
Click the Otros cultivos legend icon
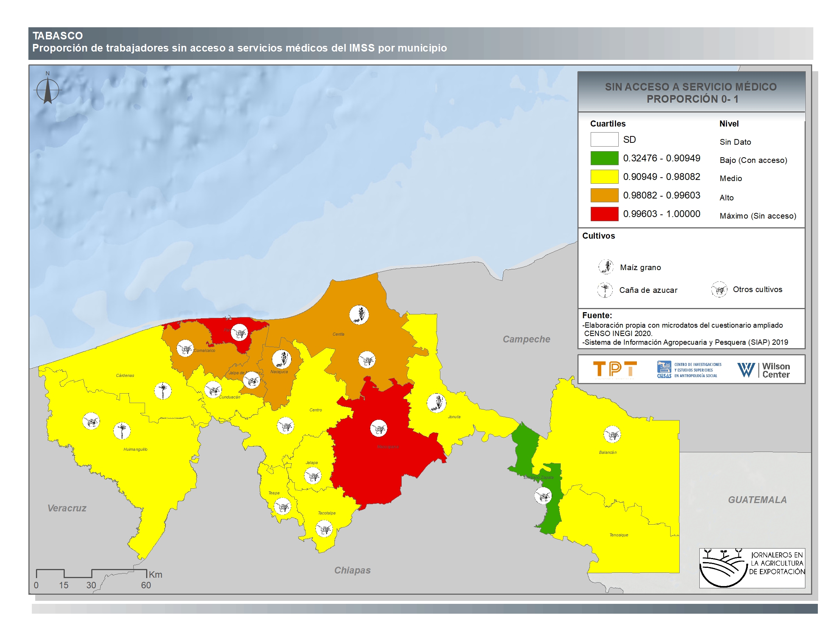(719, 289)
